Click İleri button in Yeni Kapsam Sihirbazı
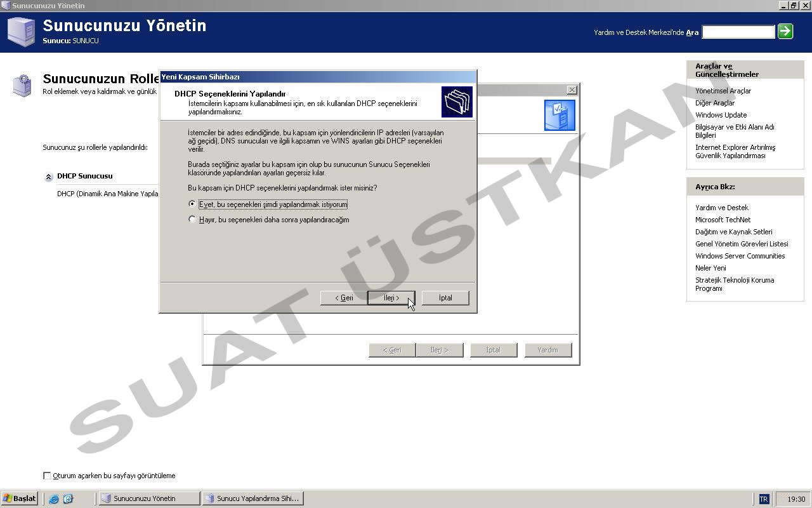Image resolution: width=812 pixels, height=508 pixels. click(391, 298)
